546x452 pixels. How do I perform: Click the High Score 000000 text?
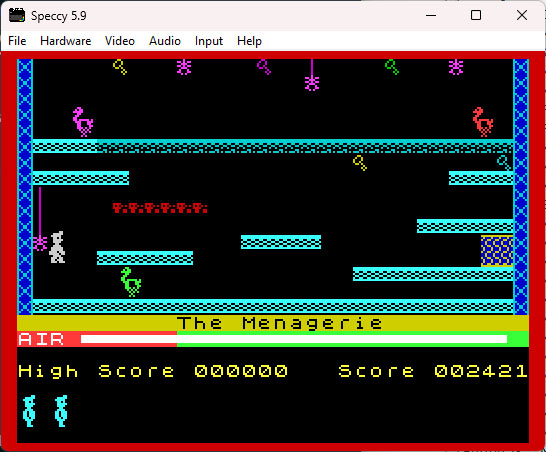click(153, 371)
